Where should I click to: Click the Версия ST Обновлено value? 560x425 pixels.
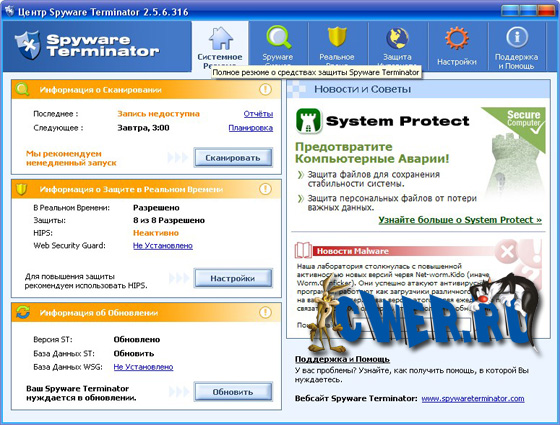(137, 339)
